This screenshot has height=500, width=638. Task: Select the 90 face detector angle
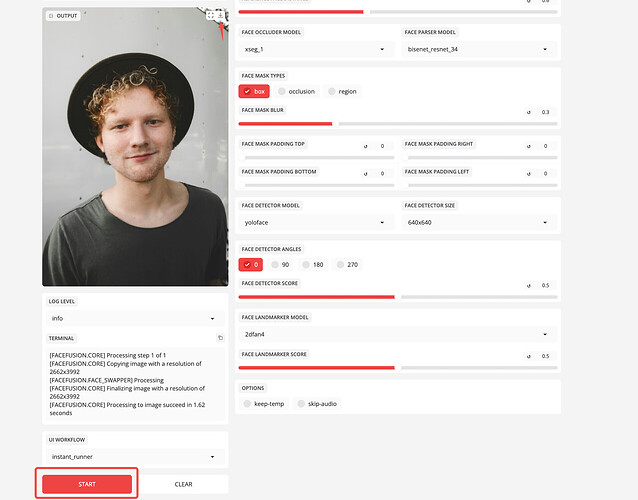280,264
